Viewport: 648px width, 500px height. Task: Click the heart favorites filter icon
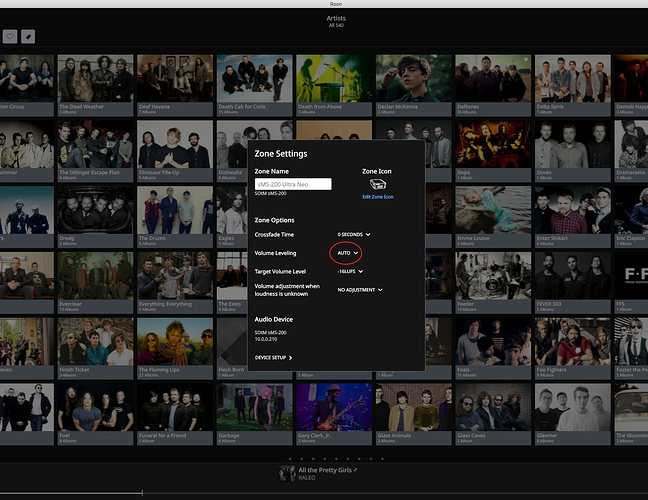10,36
